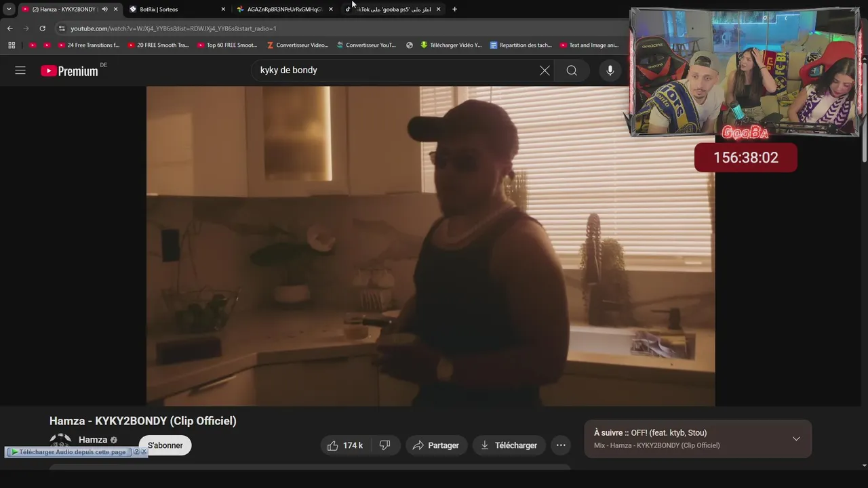Share the video via Partager
Screen dimensions: 868x488
pos(436,445)
